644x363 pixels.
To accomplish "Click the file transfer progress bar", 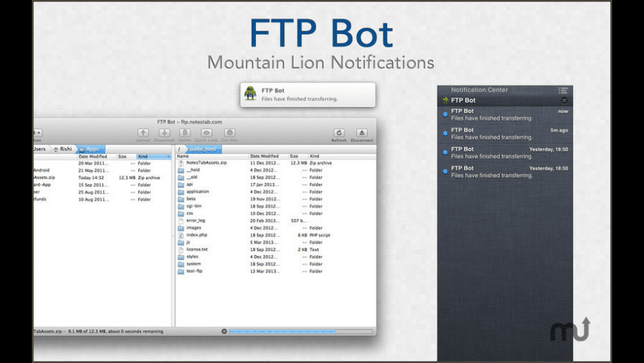I will [x=301, y=331].
